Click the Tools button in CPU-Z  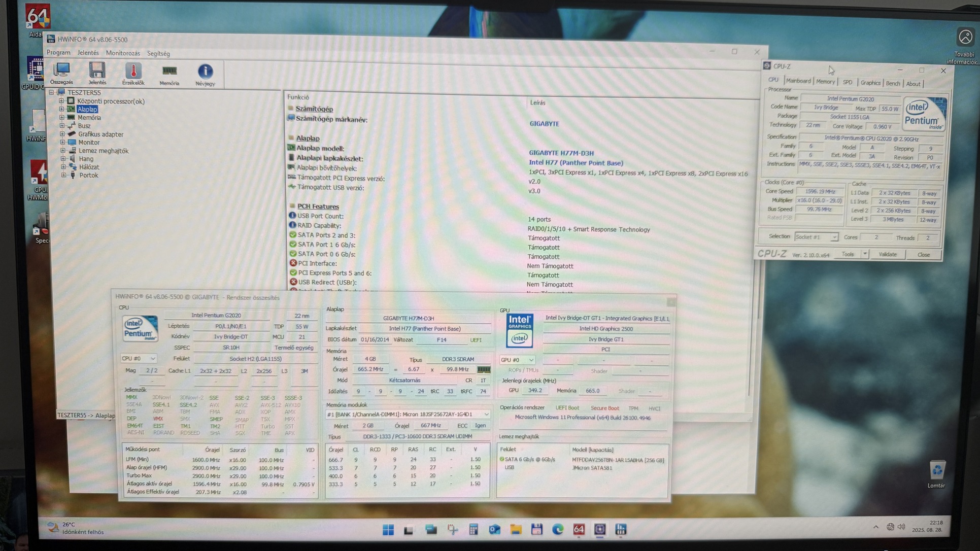(848, 254)
